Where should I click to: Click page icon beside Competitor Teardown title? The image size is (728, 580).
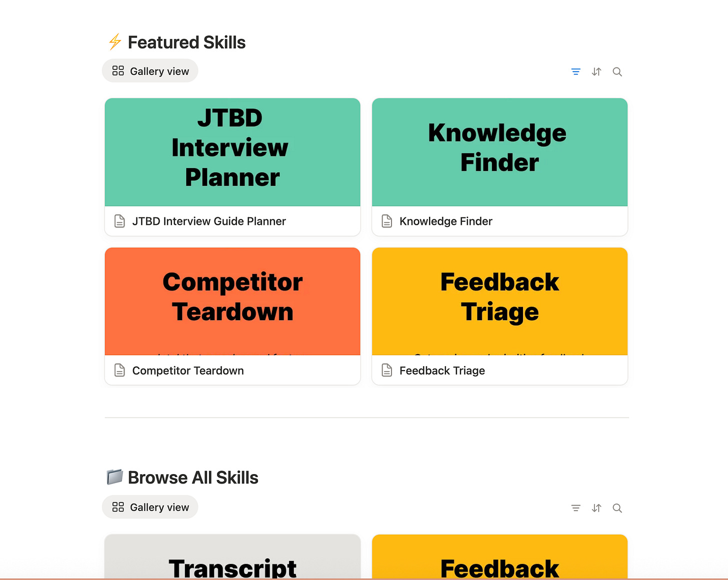tap(119, 370)
